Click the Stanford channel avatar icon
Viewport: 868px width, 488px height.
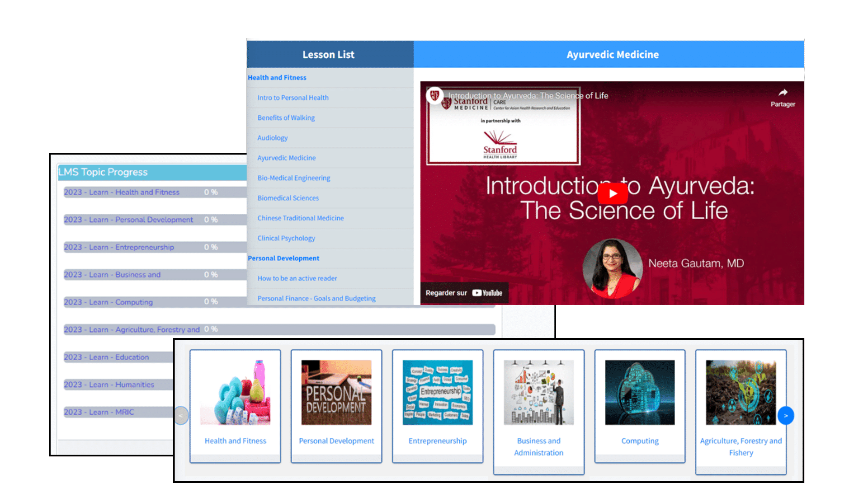tap(434, 95)
